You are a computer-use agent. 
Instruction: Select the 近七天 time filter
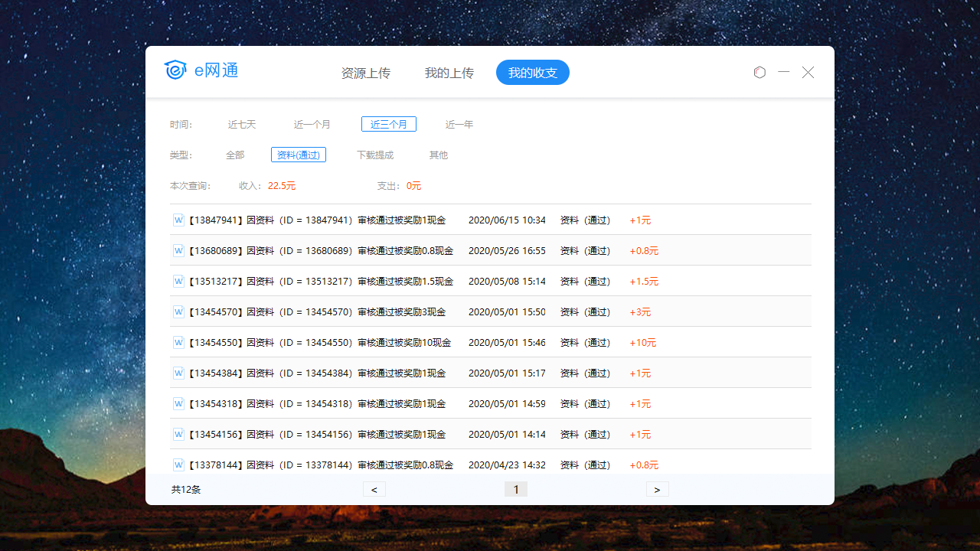click(x=242, y=123)
